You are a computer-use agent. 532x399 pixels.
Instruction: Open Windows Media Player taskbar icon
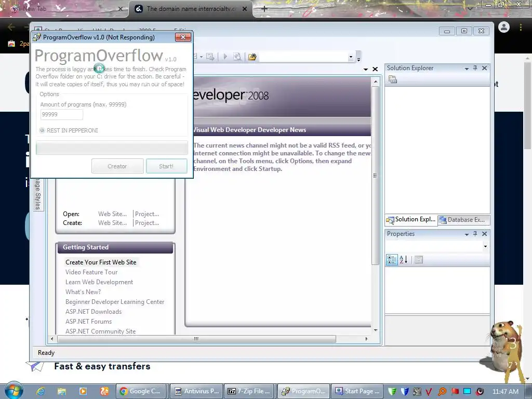[x=83, y=391]
